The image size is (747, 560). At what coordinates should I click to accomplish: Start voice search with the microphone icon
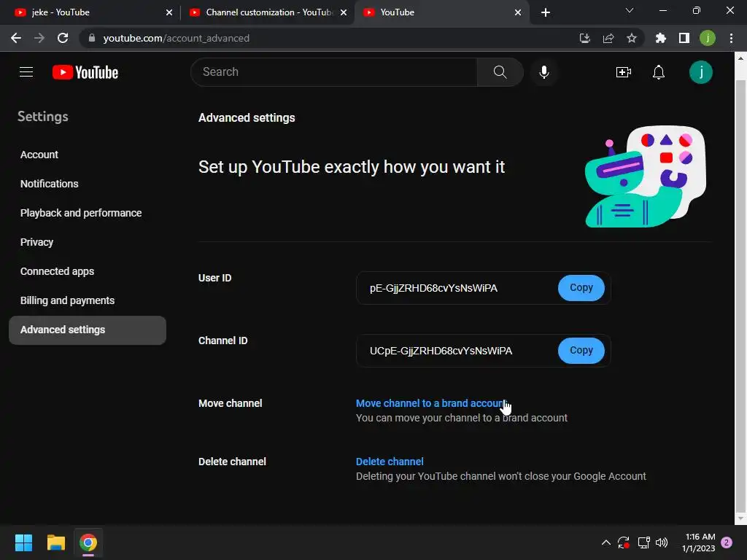(x=543, y=72)
